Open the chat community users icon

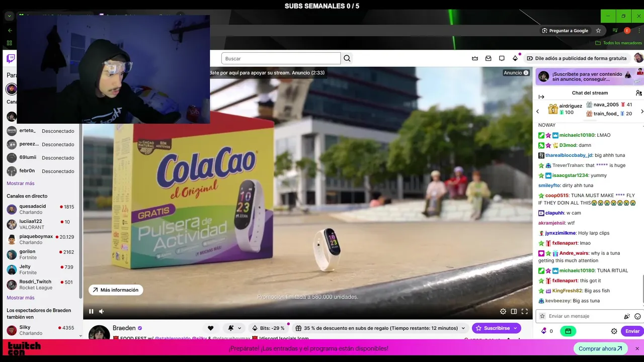pos(638,93)
